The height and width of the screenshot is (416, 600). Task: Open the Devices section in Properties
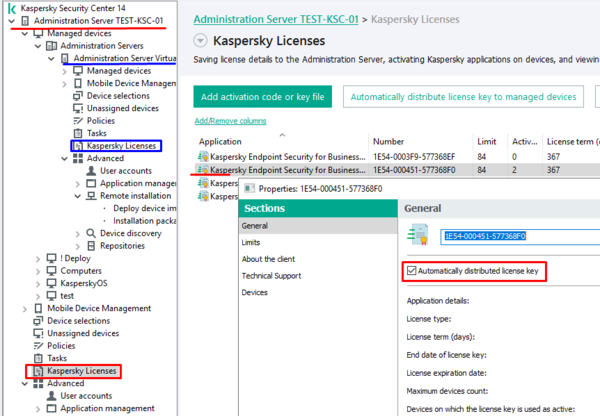click(x=254, y=293)
